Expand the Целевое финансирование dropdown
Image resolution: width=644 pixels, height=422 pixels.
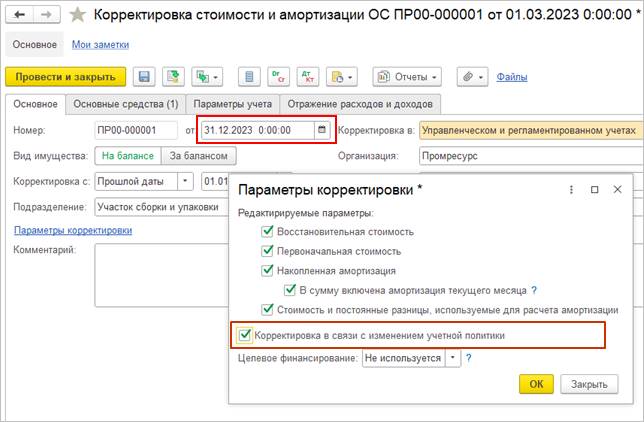(453, 358)
